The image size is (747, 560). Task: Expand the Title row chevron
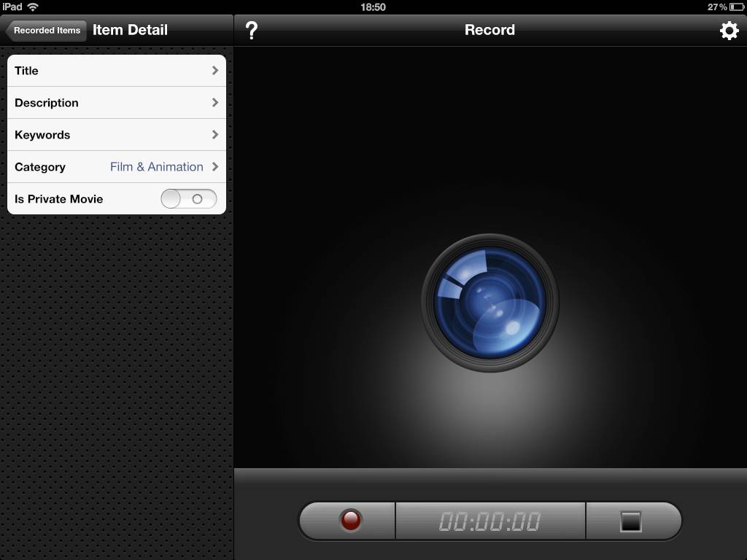click(215, 71)
